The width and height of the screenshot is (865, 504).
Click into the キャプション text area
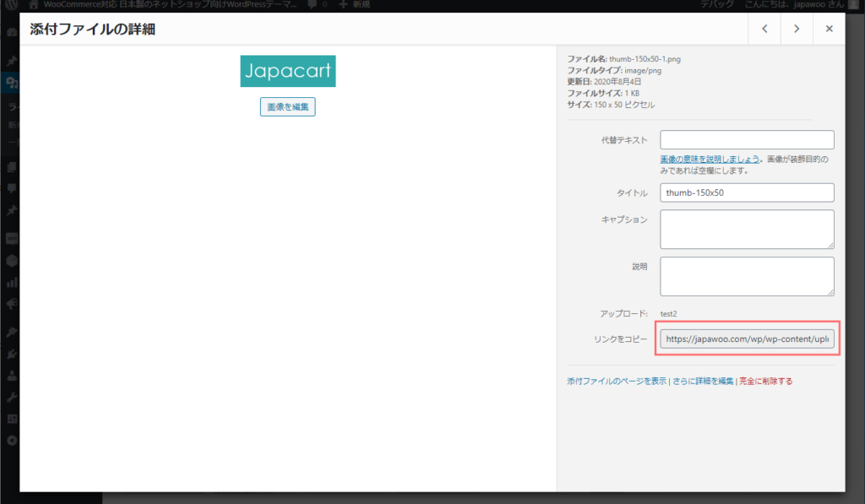tap(747, 229)
